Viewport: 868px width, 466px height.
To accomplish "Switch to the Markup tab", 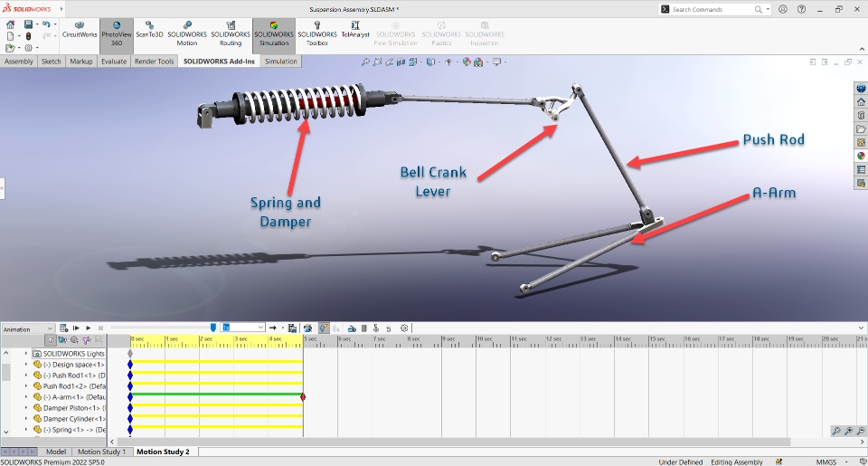I will point(81,62).
